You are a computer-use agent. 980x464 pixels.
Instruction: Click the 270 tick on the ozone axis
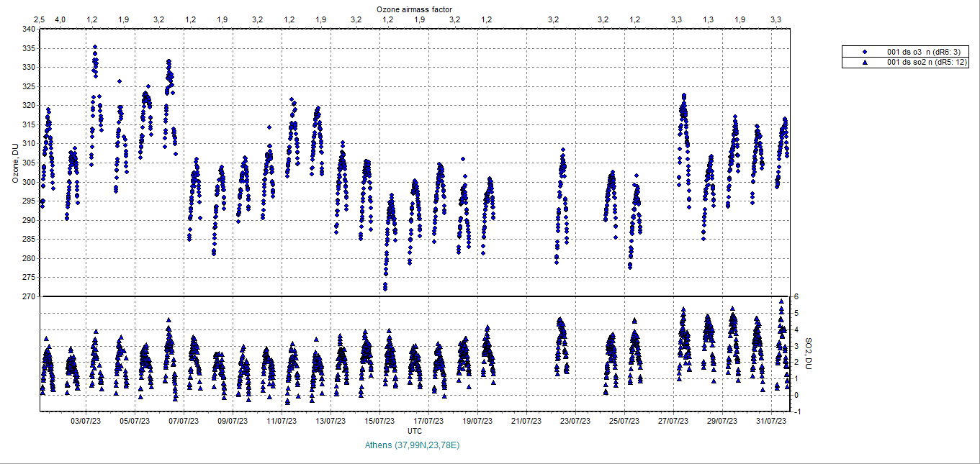coord(29,296)
